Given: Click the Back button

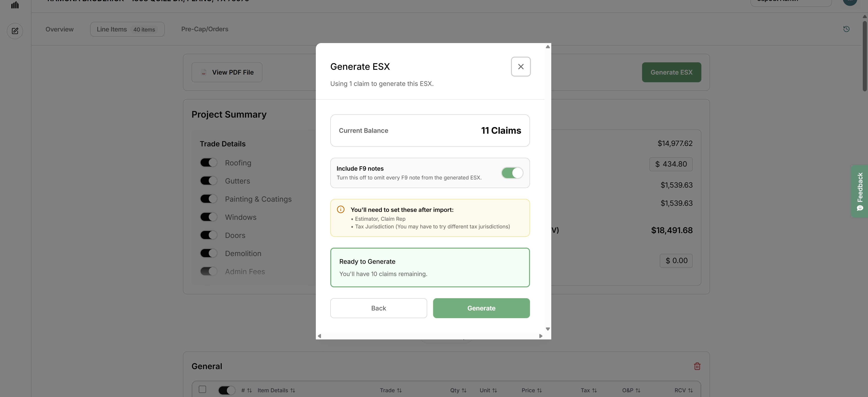Looking at the screenshot, I should (x=378, y=308).
